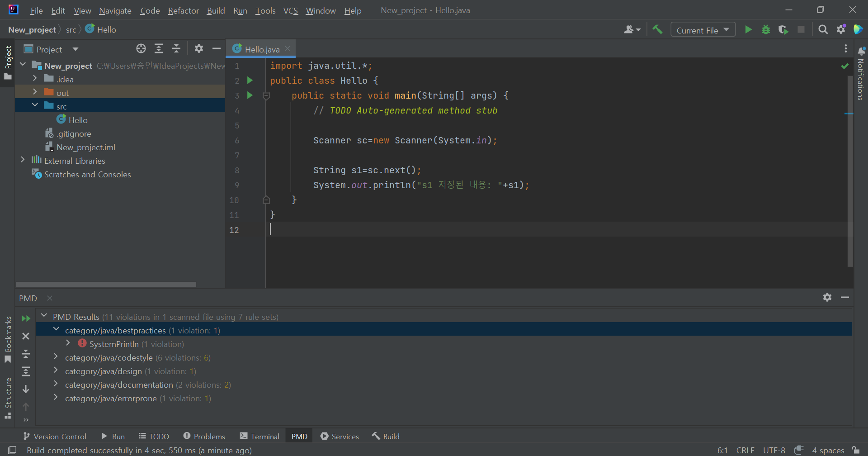This screenshot has width=868, height=456.
Task: Expand the External Libraries tree node
Action: [23, 160]
